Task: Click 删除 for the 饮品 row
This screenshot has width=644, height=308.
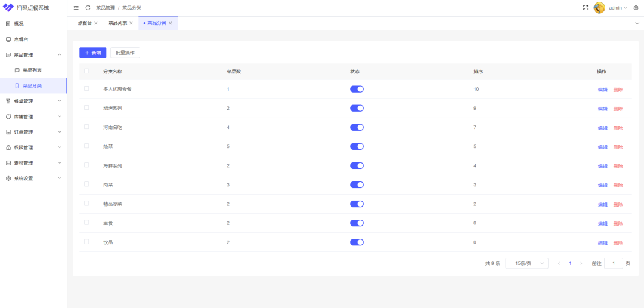Action: pos(618,243)
